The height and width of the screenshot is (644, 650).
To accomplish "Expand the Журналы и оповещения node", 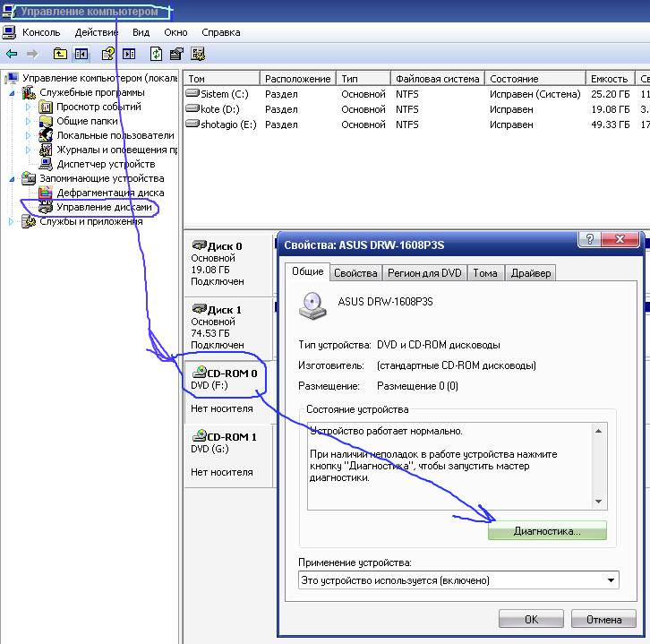I will pos(28,150).
